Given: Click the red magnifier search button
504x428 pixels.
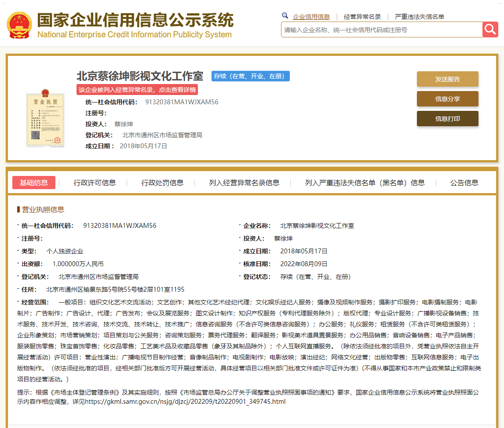Looking at the screenshot, I should click(x=490, y=29).
